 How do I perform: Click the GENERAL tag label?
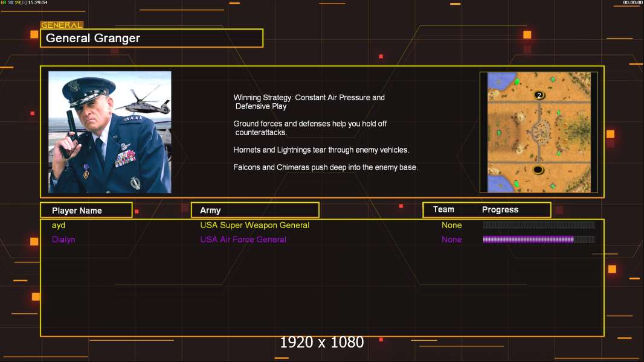(62, 25)
